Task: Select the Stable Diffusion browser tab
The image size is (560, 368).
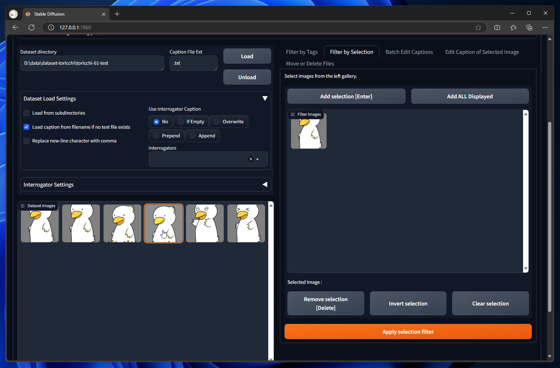Action: pyautogui.click(x=65, y=14)
